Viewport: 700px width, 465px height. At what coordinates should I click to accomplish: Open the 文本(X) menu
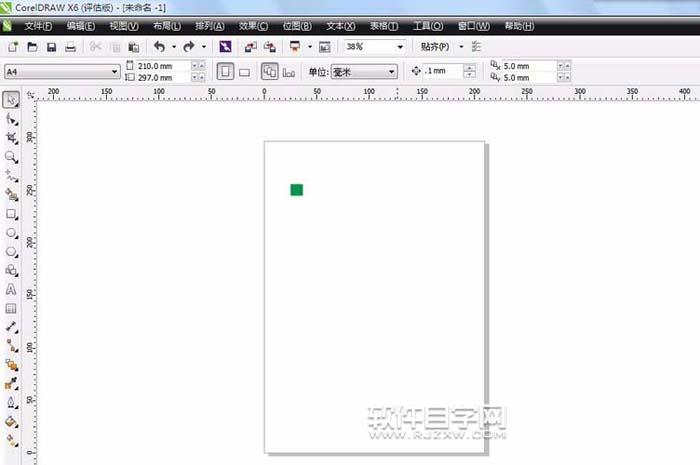340,26
